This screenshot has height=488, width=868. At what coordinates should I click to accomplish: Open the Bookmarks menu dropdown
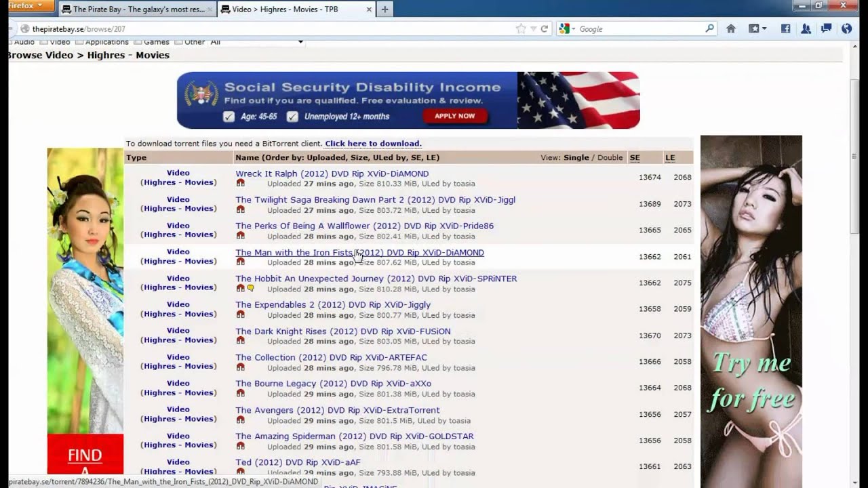click(757, 28)
